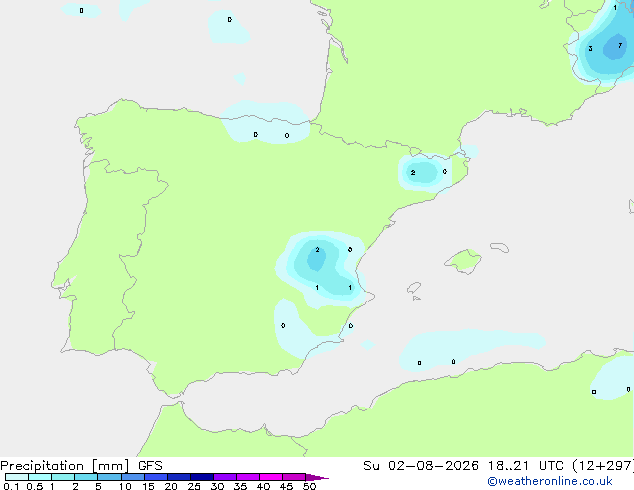This screenshot has height=490, width=634.
Task: Click the Menorca island outline on the map
Action: (x=499, y=247)
